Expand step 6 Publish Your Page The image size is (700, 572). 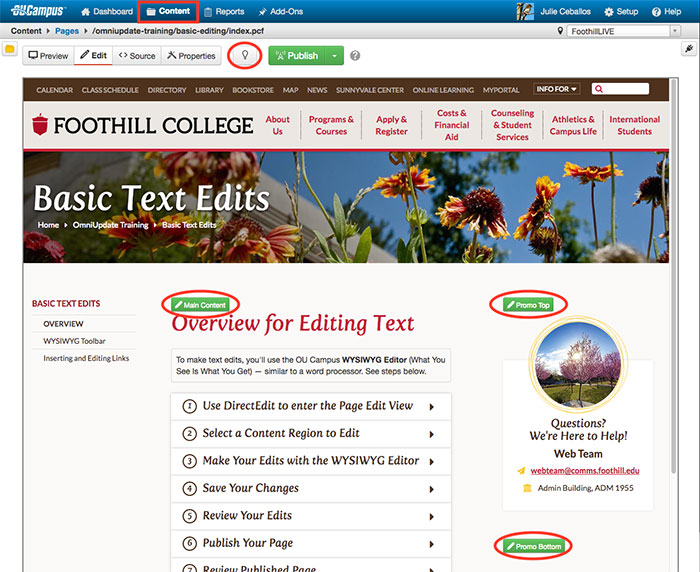(311, 543)
